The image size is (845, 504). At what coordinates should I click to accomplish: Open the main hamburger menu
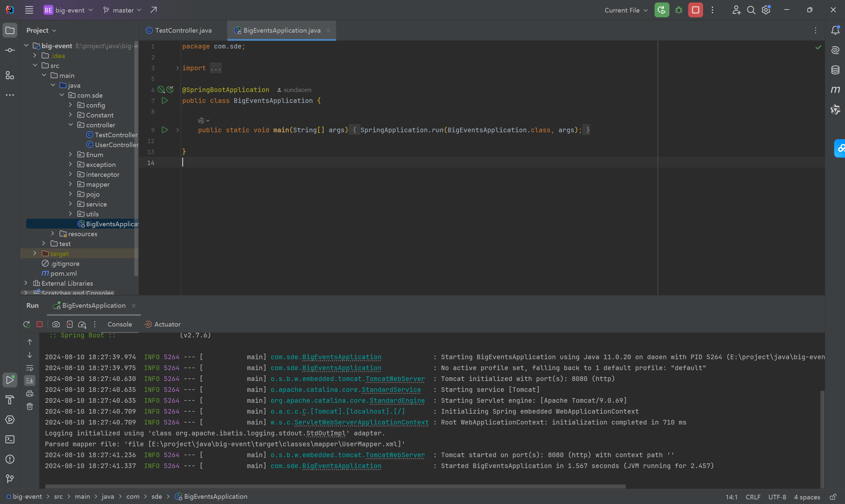pyautogui.click(x=29, y=10)
